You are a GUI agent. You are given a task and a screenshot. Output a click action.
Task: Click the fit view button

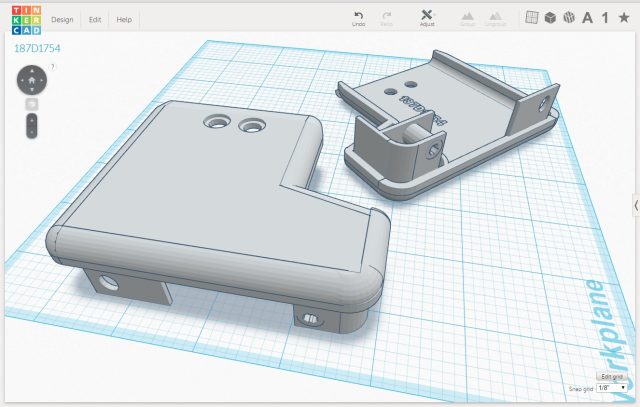[32, 104]
